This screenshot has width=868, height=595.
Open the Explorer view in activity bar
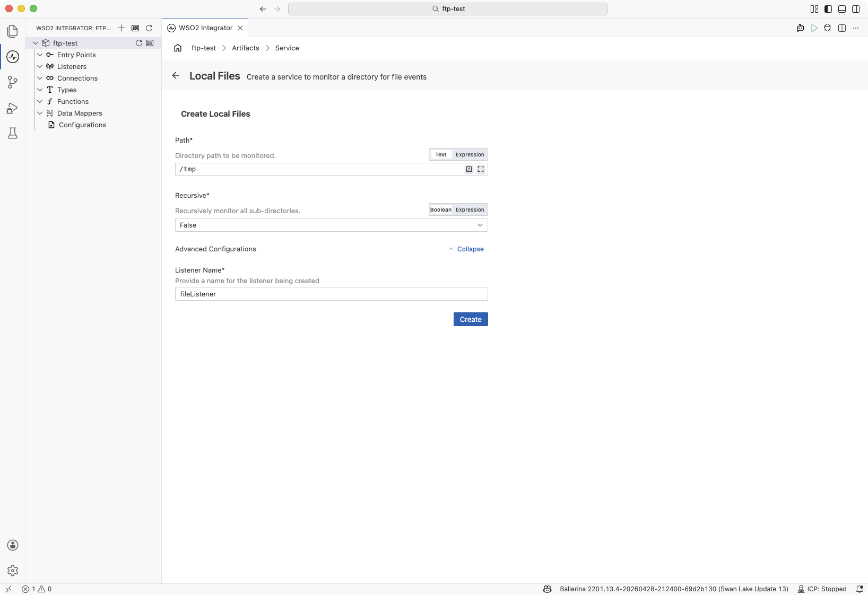pos(13,31)
